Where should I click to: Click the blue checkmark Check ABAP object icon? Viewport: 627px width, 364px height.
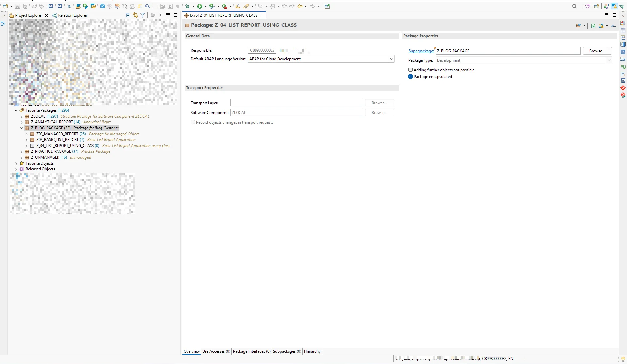tap(103, 6)
